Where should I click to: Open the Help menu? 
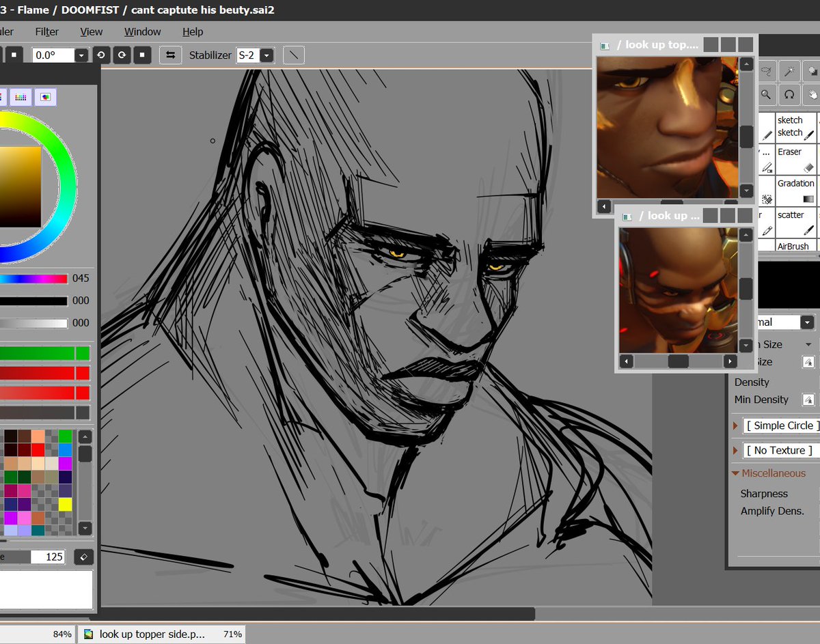[x=193, y=31]
